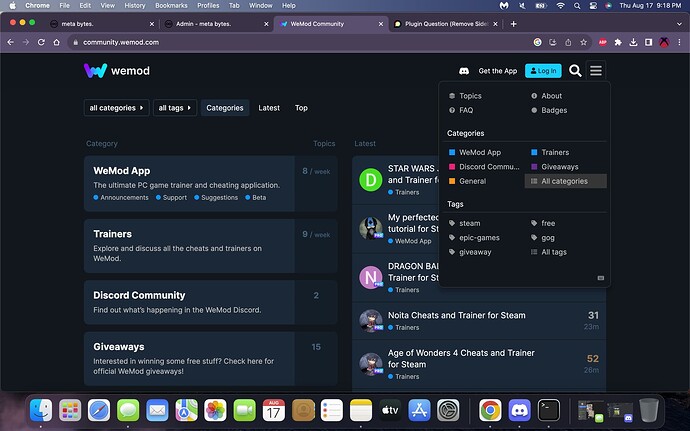This screenshot has height=431, width=690.
Task: Open Chrome downloads icon
Action: pyautogui.click(x=633, y=42)
